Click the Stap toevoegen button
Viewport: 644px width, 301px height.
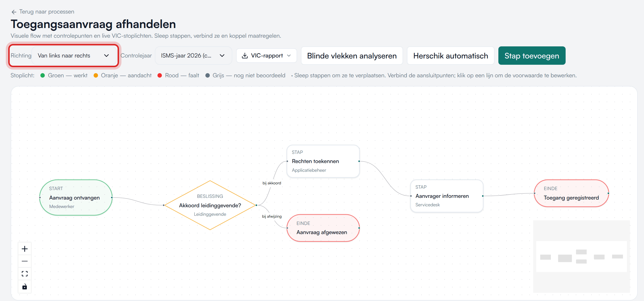532,55
